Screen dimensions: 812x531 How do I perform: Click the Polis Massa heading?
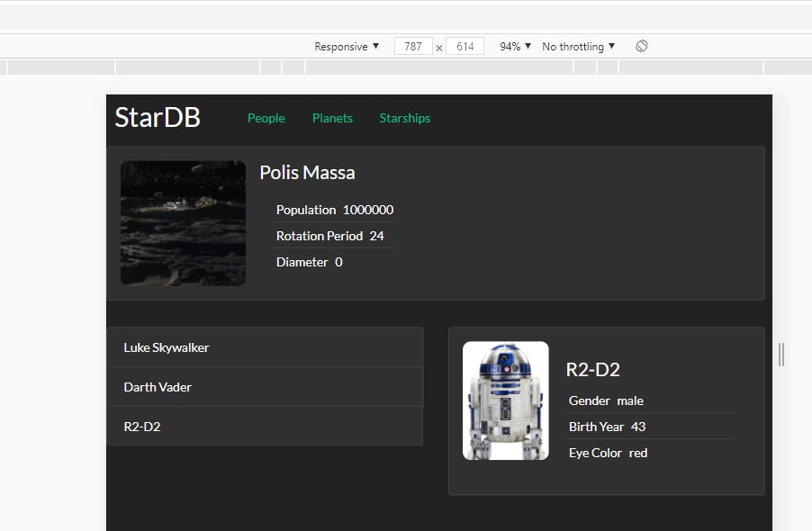tap(307, 173)
